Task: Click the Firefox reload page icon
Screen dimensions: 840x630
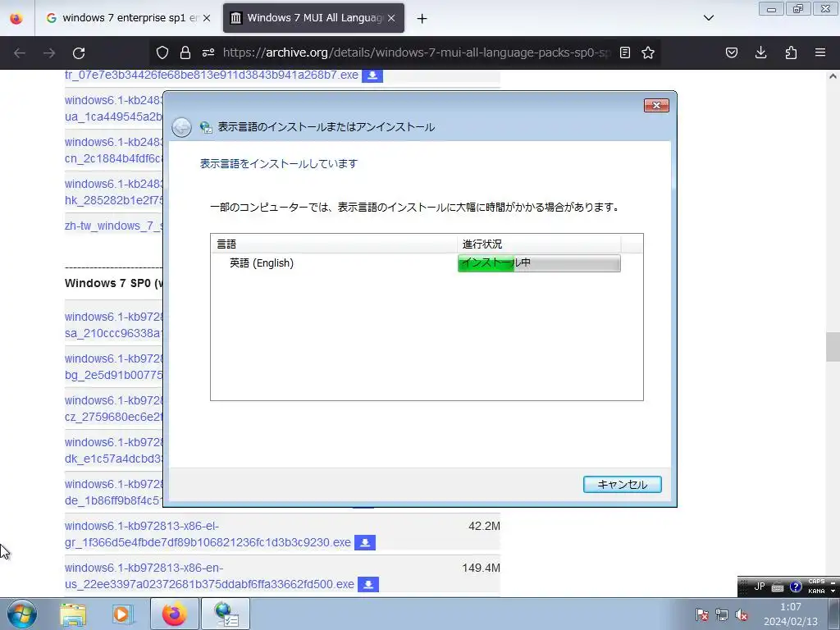Action: tap(79, 53)
